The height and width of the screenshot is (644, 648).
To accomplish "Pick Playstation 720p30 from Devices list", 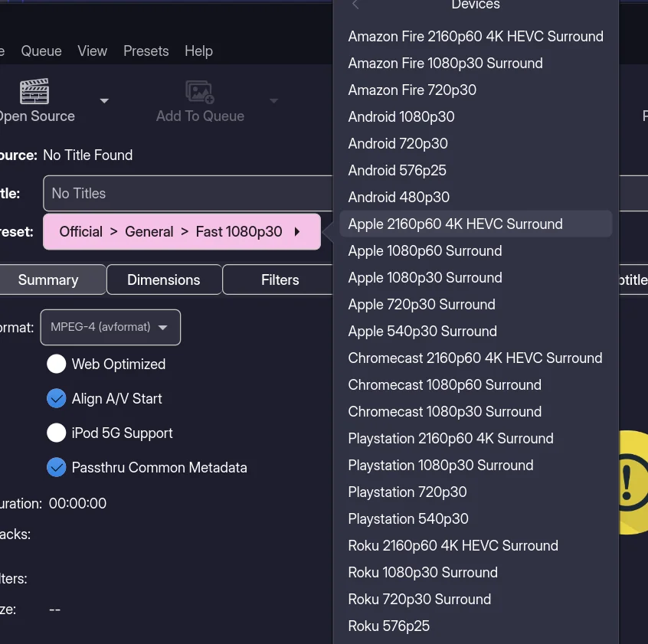I will point(407,492).
